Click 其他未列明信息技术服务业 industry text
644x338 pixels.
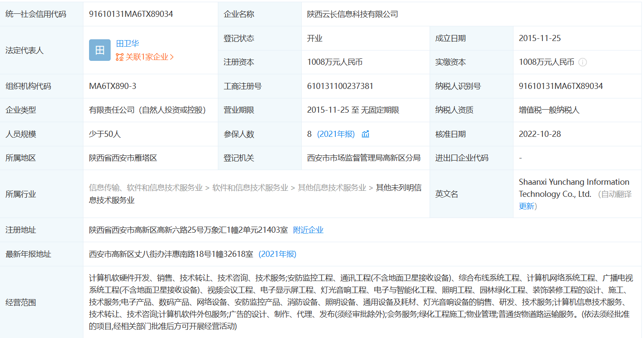[x=255, y=194]
